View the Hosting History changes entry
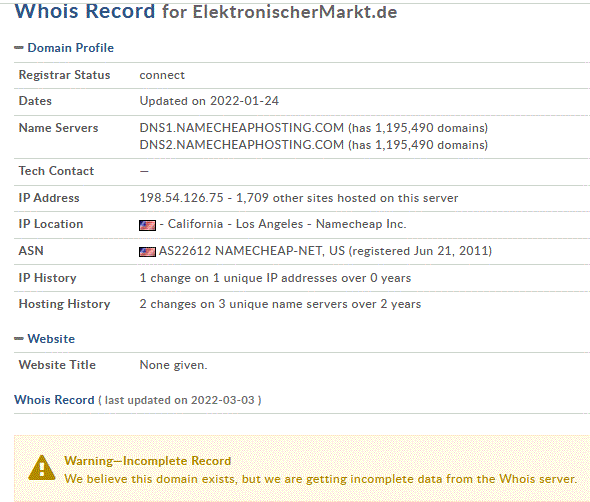 (280, 304)
